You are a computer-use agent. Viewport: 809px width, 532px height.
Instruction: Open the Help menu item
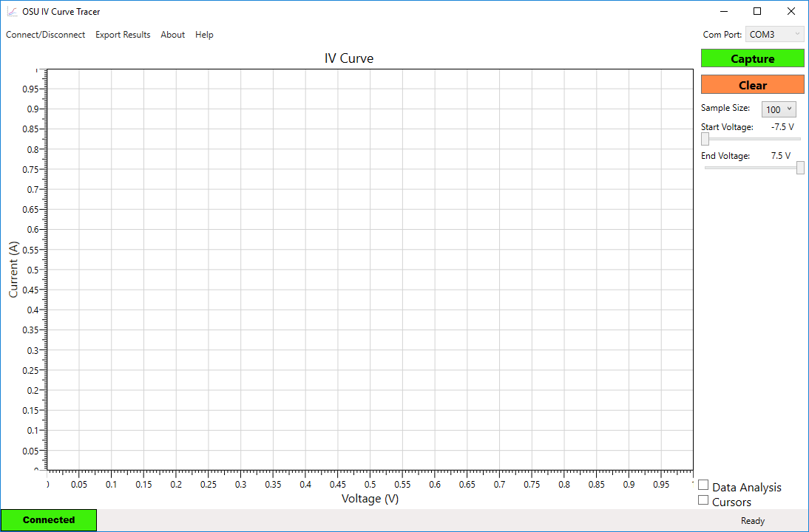point(204,34)
